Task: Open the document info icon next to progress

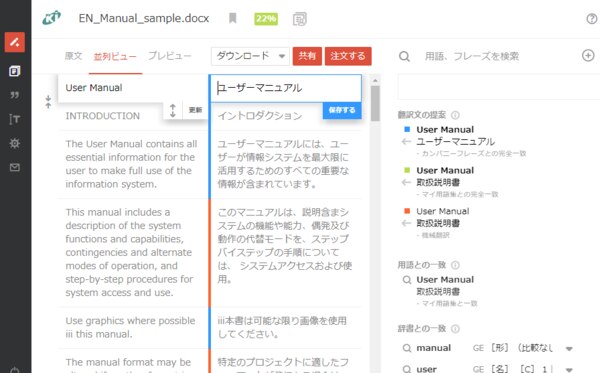Action: [300, 19]
